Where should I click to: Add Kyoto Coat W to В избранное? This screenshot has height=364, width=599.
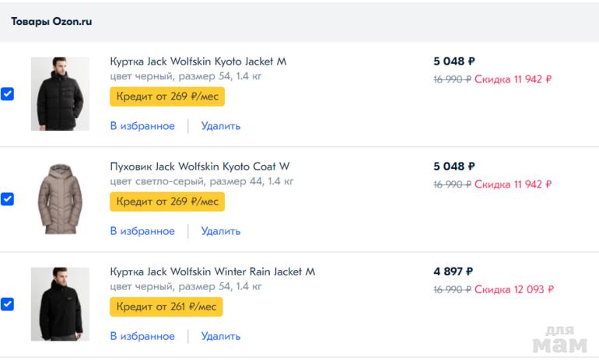click(x=142, y=231)
